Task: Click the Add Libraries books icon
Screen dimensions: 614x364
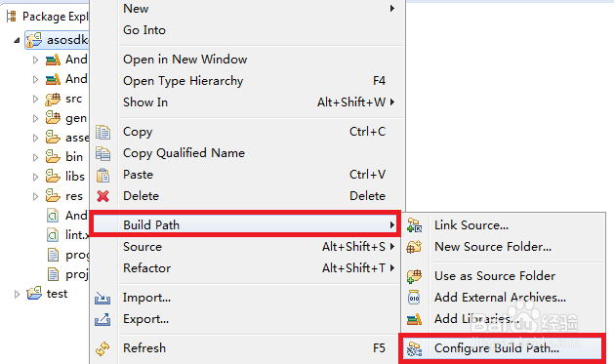Action: pos(414,319)
